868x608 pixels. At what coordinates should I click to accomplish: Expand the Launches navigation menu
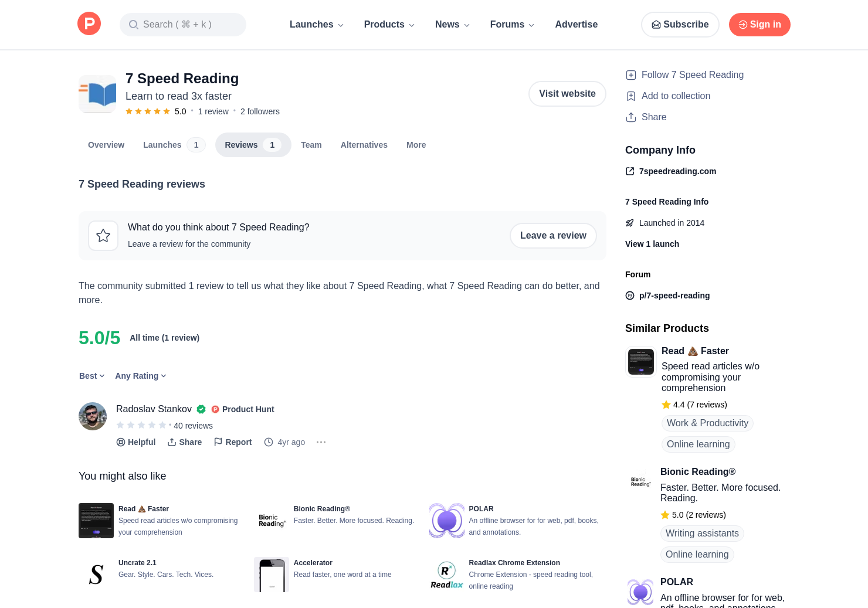pos(316,25)
